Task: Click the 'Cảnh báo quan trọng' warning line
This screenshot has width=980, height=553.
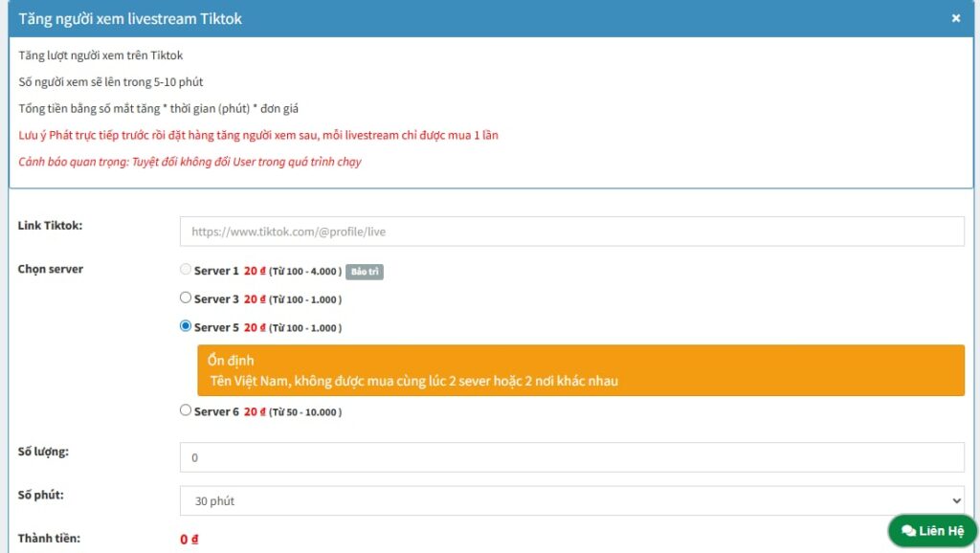Action: [x=190, y=162]
